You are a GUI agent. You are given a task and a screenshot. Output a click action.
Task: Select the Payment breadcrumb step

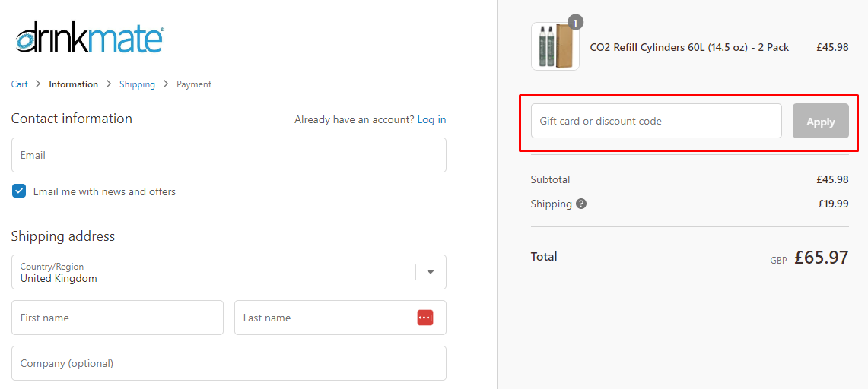(x=194, y=84)
